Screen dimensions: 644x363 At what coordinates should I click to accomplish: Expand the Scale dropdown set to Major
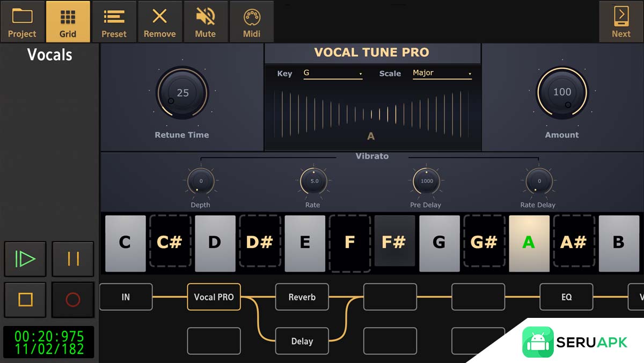[x=442, y=73]
